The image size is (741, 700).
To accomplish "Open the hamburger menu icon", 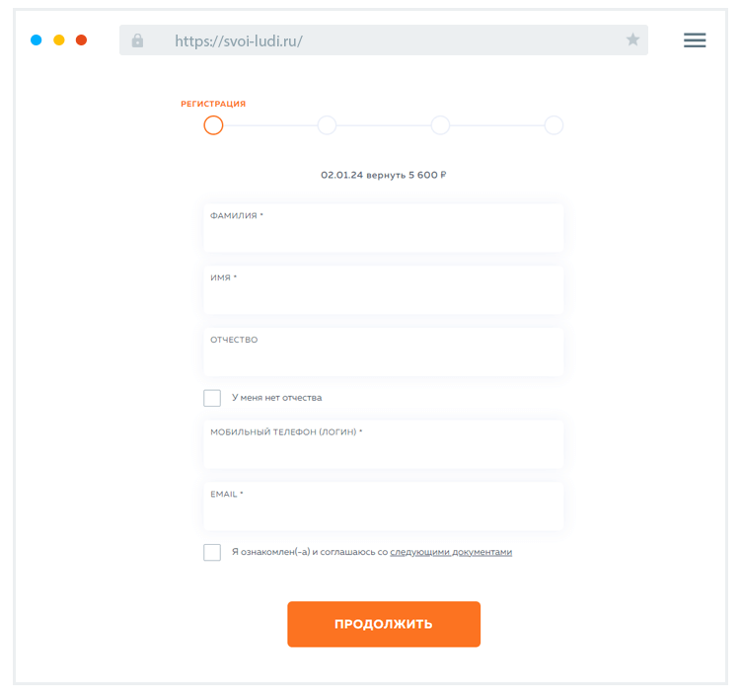I will point(695,40).
